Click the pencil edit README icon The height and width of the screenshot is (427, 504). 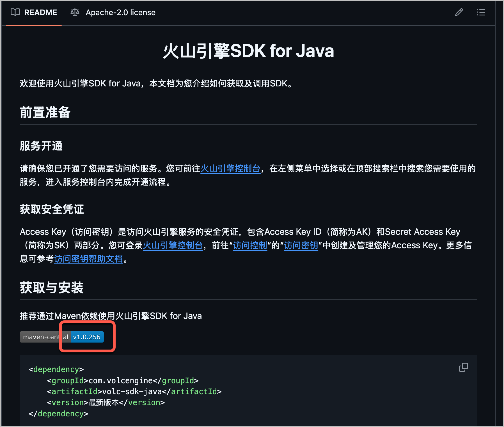click(459, 12)
